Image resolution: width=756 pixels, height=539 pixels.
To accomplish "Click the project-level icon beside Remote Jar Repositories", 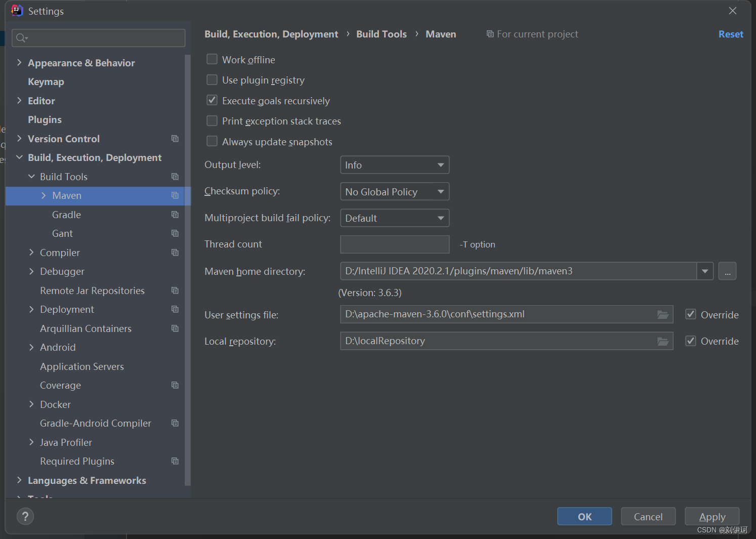I will [175, 291].
